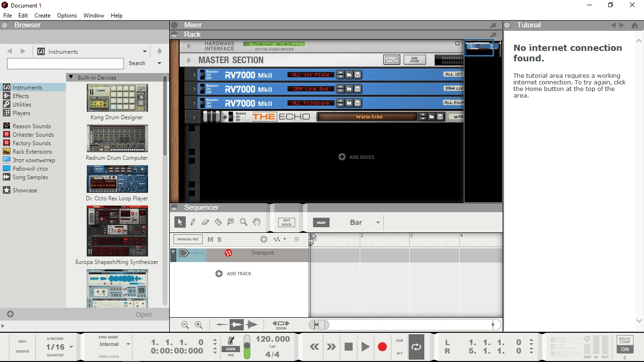Open the Help menu
644x362 pixels.
click(116, 16)
